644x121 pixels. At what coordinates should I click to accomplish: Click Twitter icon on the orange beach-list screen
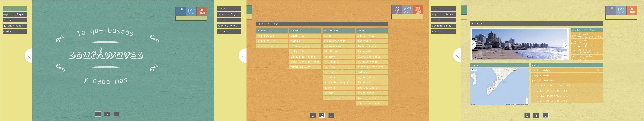407,10
